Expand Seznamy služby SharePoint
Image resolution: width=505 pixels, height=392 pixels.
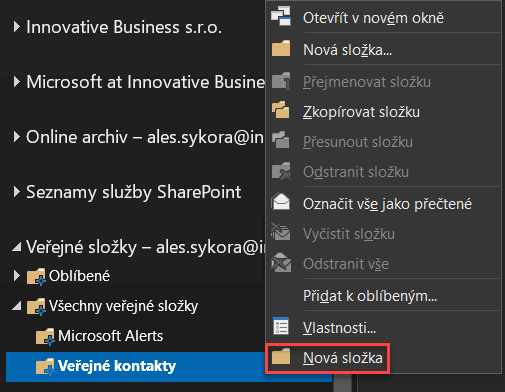pos(16,192)
